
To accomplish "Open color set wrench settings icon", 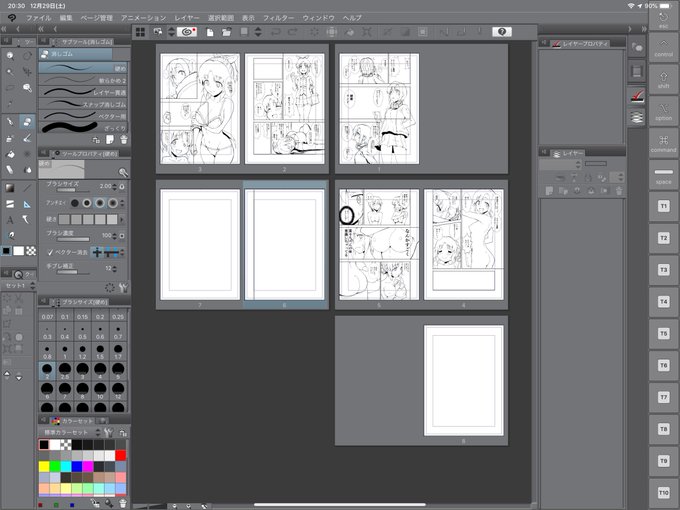I will 108,432.
